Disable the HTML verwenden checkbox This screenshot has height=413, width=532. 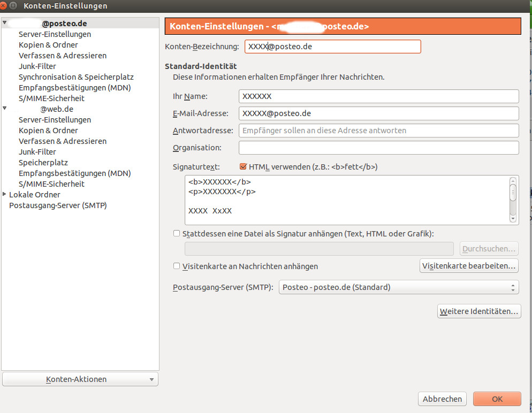coord(244,166)
